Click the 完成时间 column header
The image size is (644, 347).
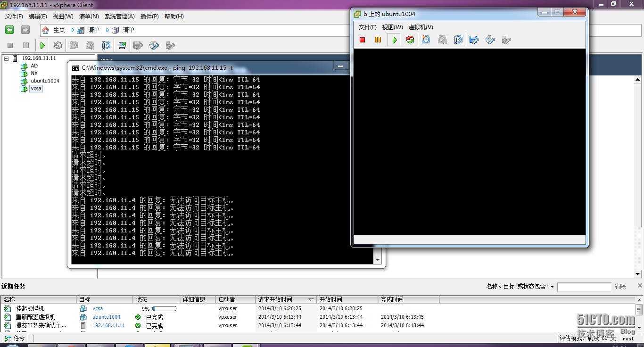408,299
